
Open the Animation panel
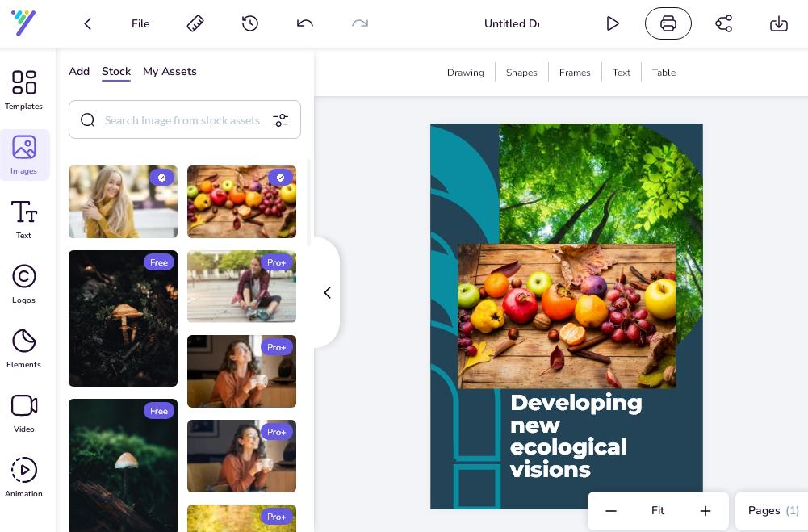coord(23,477)
